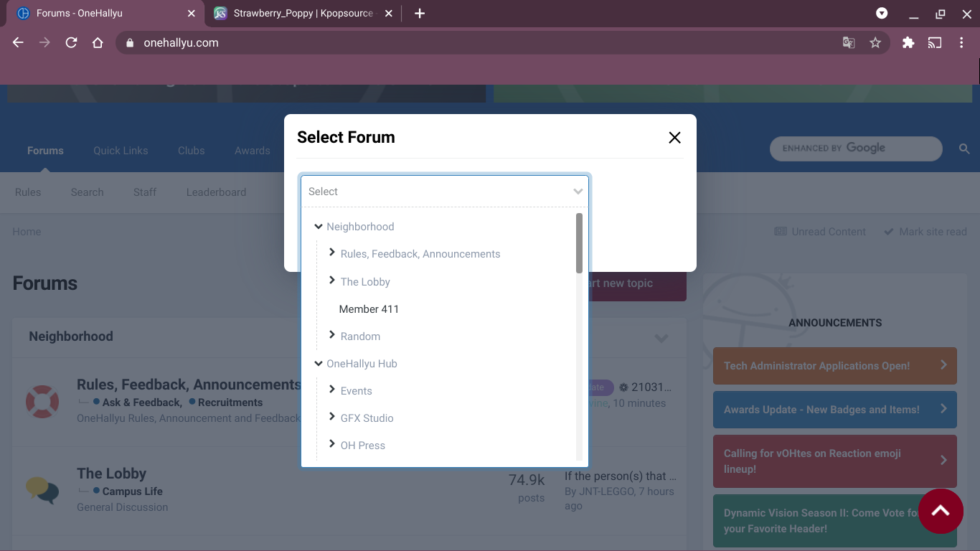Click the Home breadcrumb link
The image size is (980, 551).
[27, 232]
